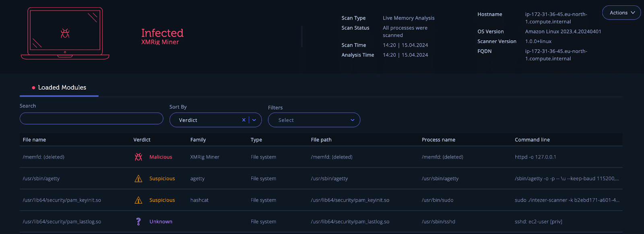The height and width of the screenshot is (234, 644).
Task: Select the /usr/sbin/agetty file name cell
Action: pos(41,178)
